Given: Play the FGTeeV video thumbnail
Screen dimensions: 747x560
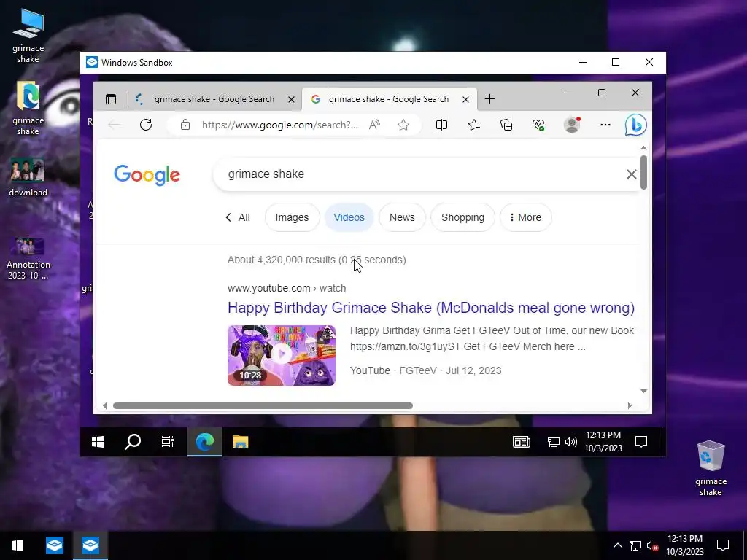Looking at the screenshot, I should point(282,355).
